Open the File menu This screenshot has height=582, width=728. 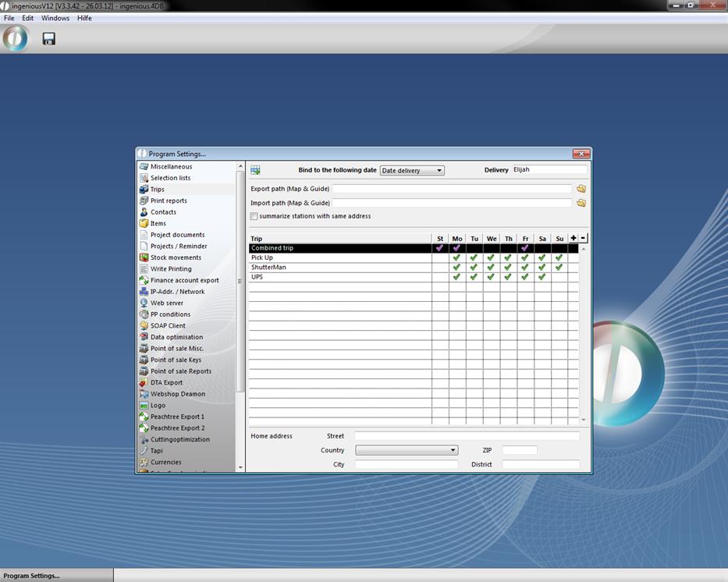9,18
